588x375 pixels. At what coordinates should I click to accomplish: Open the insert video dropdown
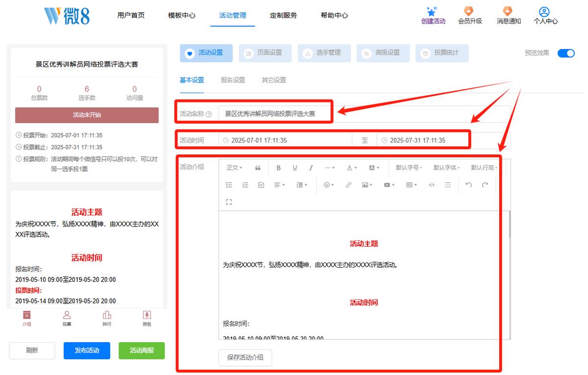(x=389, y=185)
